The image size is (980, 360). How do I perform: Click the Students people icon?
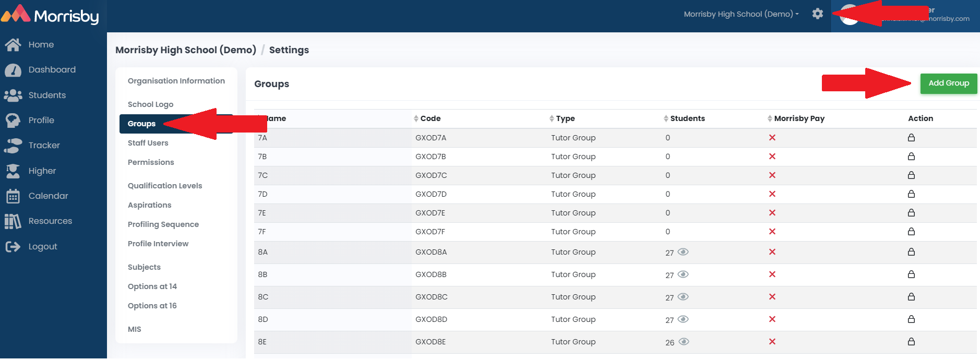pyautogui.click(x=13, y=95)
